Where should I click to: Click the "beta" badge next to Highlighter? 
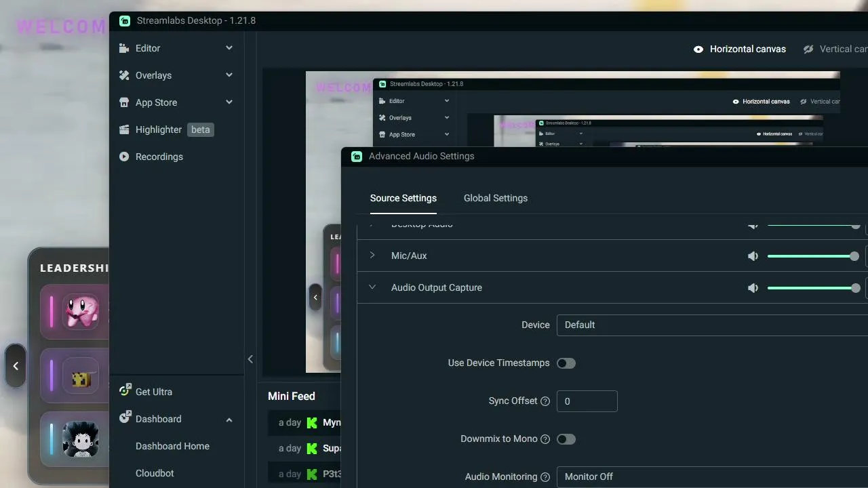(200, 129)
